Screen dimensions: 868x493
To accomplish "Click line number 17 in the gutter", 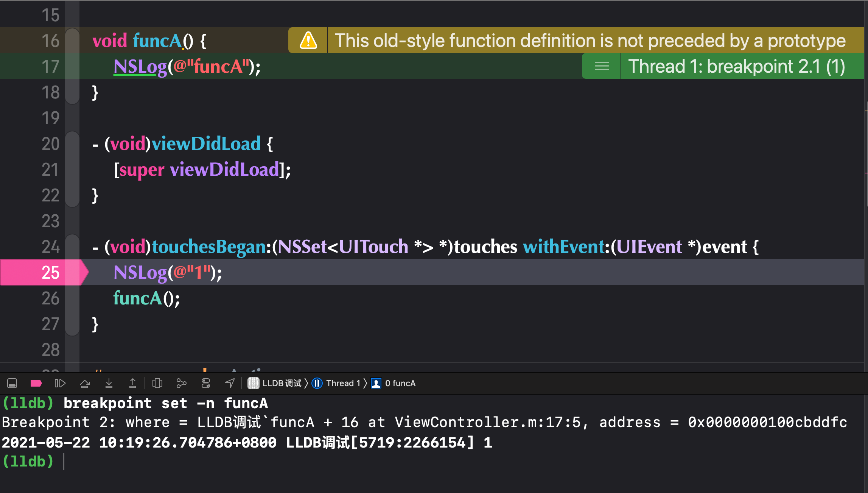I will [50, 67].
